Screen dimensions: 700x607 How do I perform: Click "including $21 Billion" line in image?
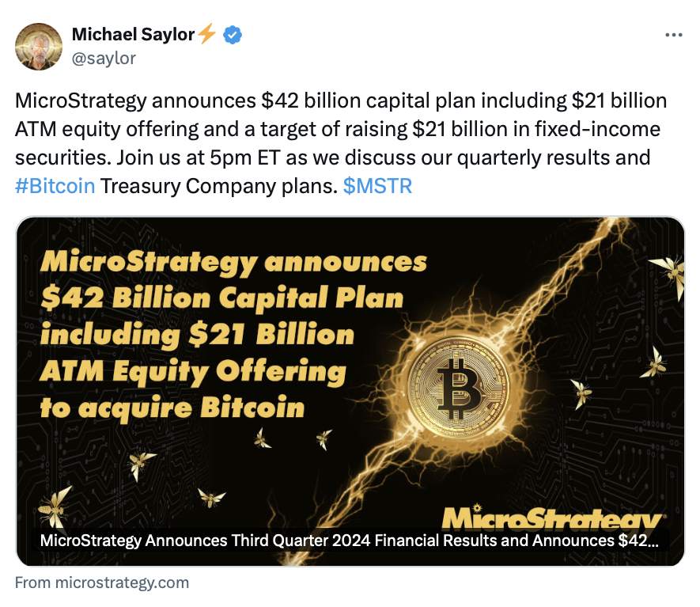pos(197,335)
